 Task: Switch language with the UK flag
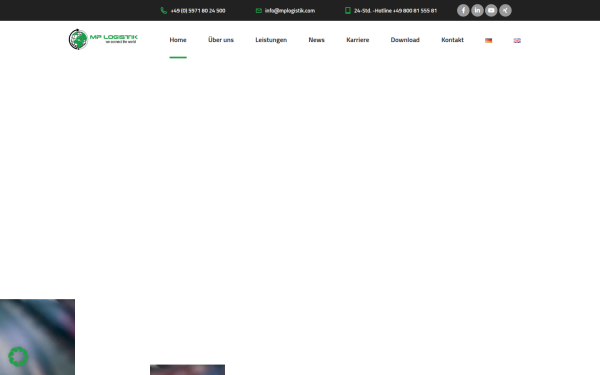point(517,40)
